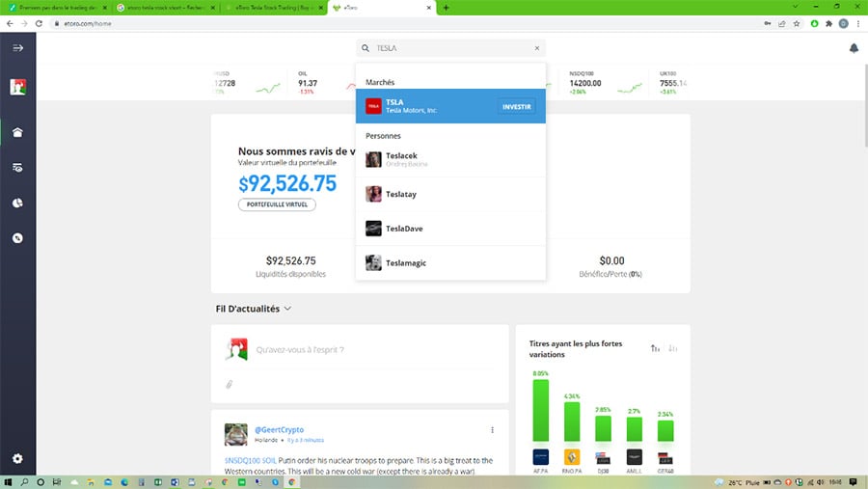This screenshot has height=489, width=868.
Task: Click the UK100 7555 ticker
Action: click(672, 83)
